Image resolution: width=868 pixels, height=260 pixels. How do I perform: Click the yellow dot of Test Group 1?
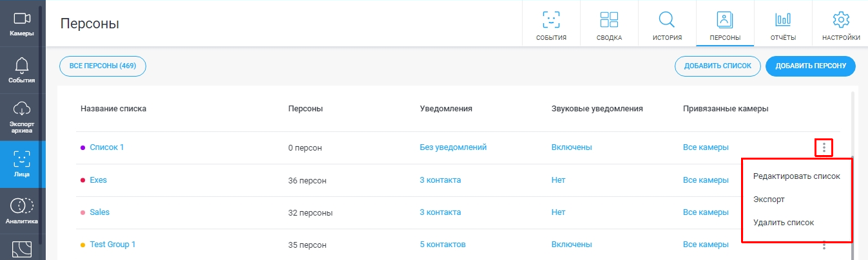pos(82,245)
